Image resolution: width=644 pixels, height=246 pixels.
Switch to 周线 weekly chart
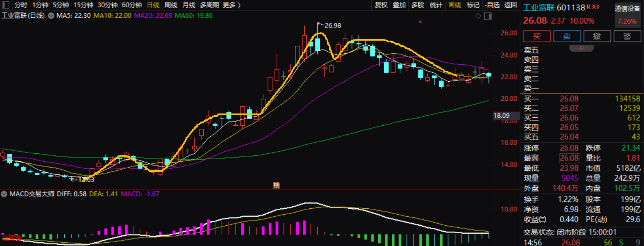click(x=171, y=5)
